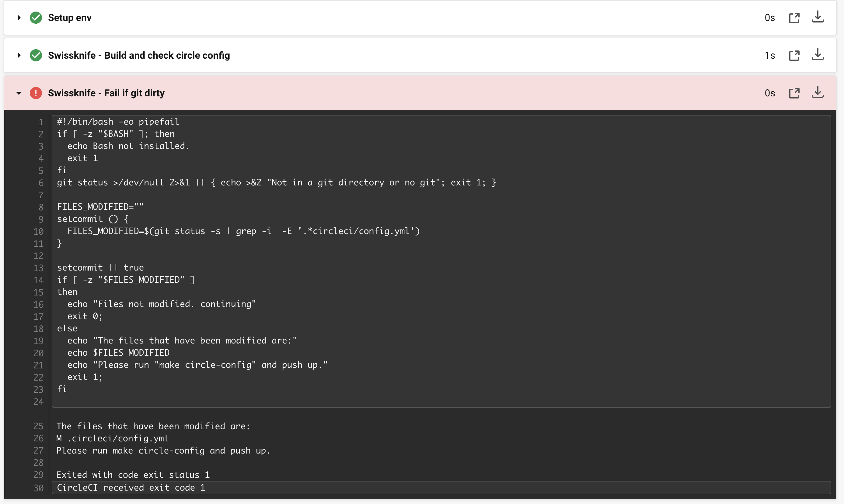
Task: Click the Swissknife - Fail if git dirty title
Action: click(106, 93)
